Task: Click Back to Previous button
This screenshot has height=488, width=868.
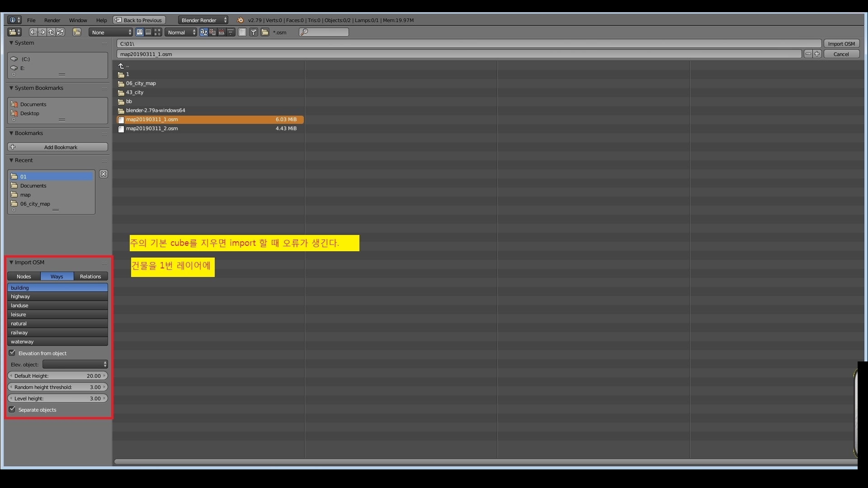Action: point(139,20)
